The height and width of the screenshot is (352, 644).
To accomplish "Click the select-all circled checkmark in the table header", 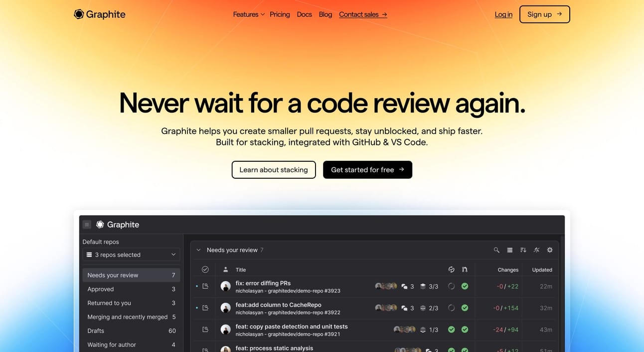I will 205,269.
